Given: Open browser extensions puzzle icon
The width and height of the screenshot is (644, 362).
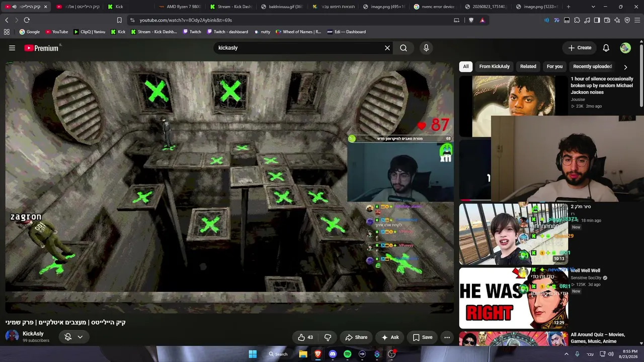Looking at the screenshot, I should [577, 20].
